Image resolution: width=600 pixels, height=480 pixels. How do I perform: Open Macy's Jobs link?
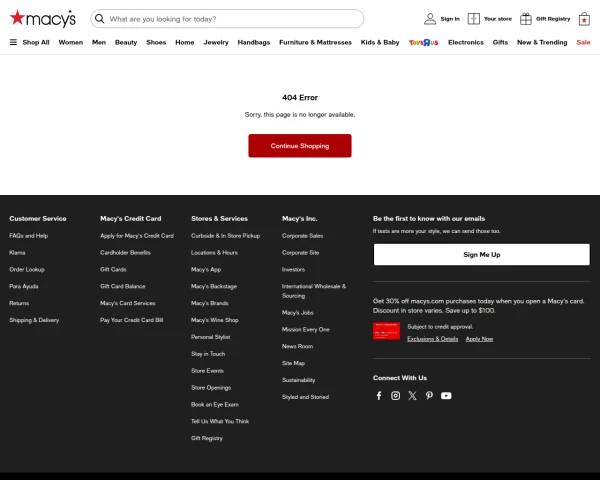click(x=298, y=312)
